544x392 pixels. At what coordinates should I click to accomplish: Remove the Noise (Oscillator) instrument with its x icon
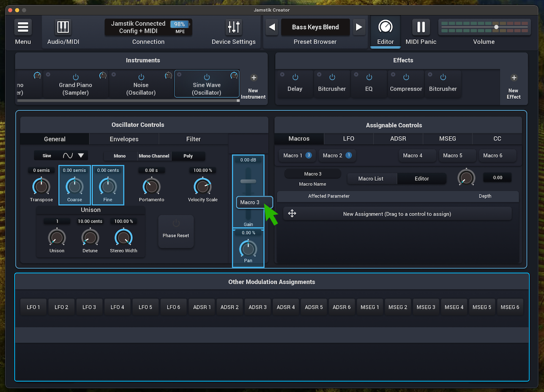[114, 74]
